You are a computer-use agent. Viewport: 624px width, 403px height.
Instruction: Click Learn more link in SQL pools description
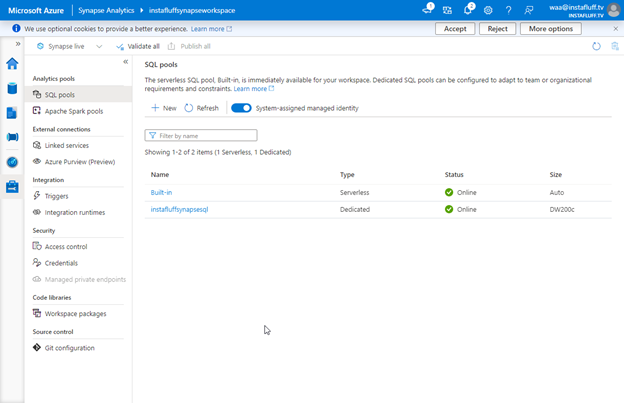click(254, 89)
